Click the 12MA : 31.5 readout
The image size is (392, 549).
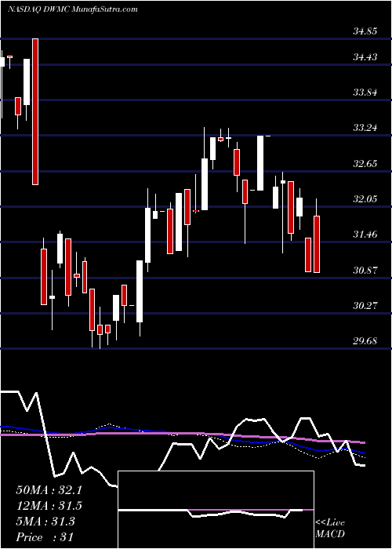pyautogui.click(x=49, y=506)
